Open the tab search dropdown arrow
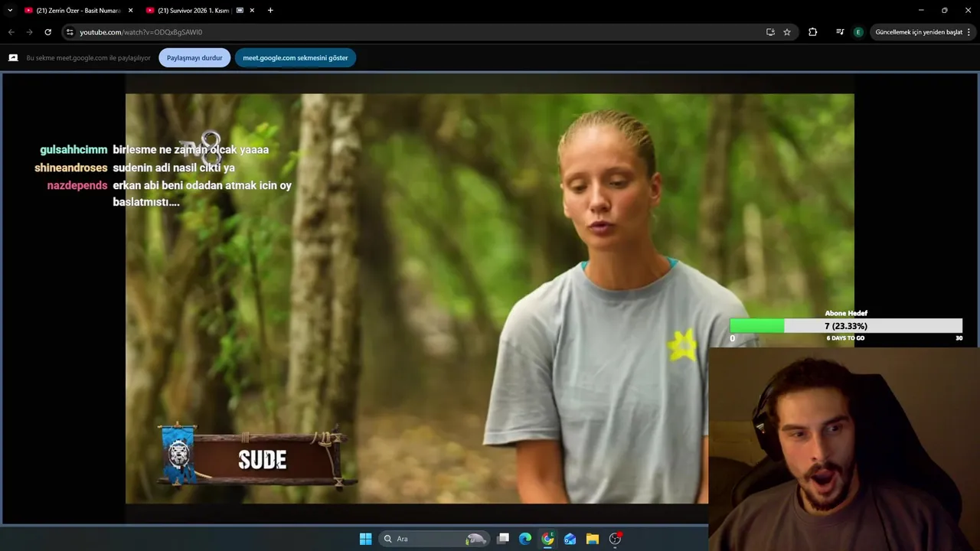 [10, 10]
